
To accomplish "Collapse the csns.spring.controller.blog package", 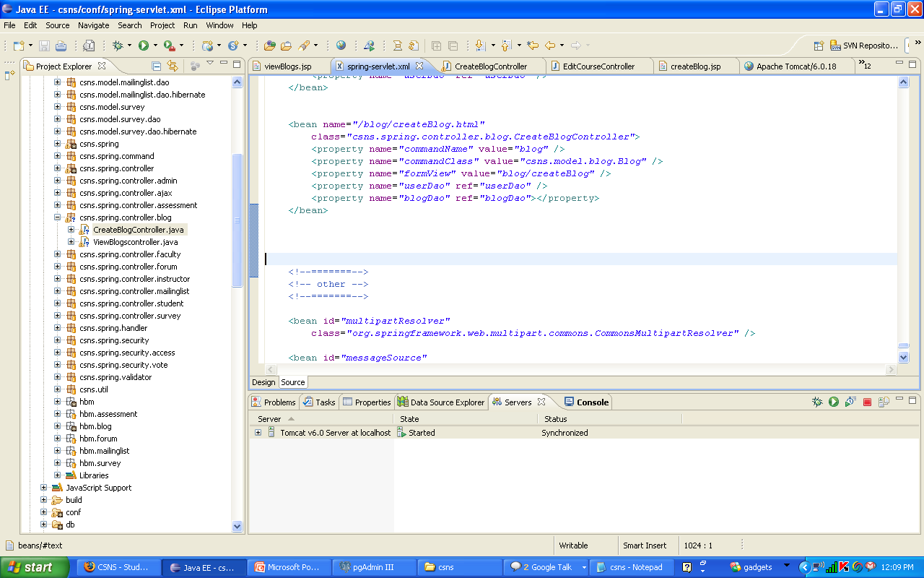I will (x=58, y=217).
